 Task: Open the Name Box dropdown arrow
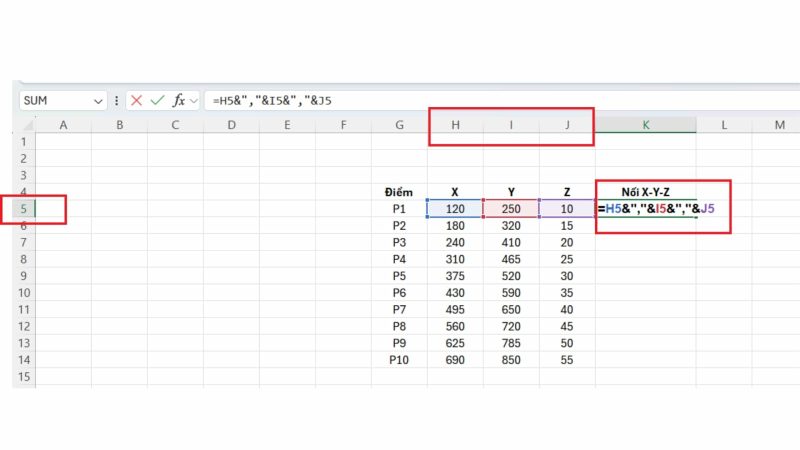98,101
